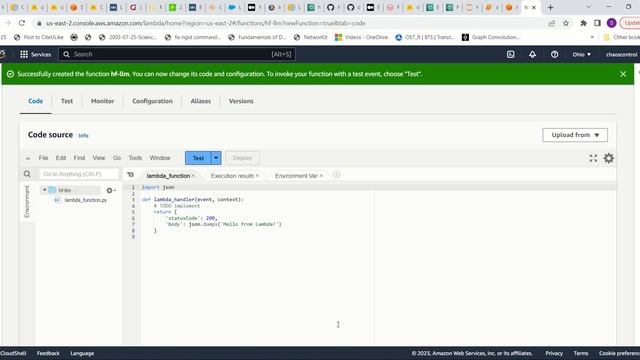The width and height of the screenshot is (640, 360).
Task: Share this page from address bar
Action: point(552,23)
